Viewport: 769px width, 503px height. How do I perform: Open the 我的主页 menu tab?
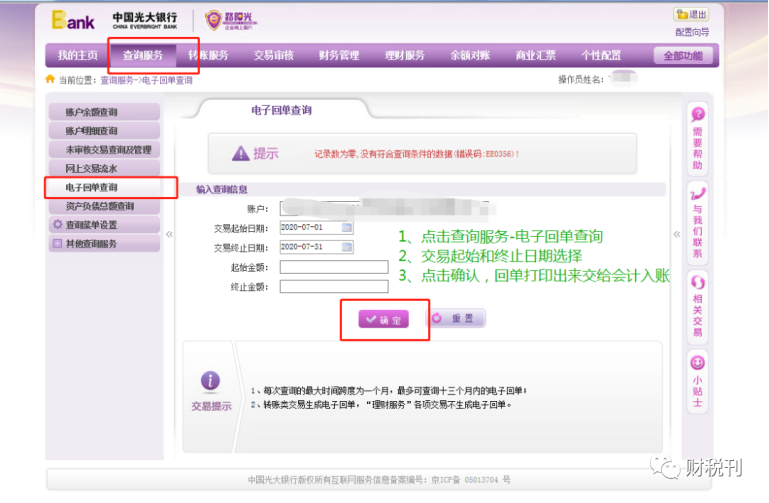tap(77, 55)
